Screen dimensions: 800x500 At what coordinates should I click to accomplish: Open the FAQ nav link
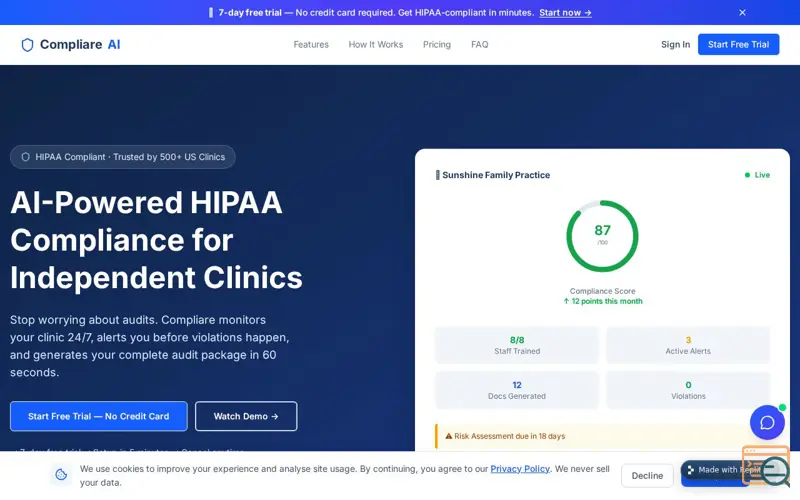(x=480, y=45)
